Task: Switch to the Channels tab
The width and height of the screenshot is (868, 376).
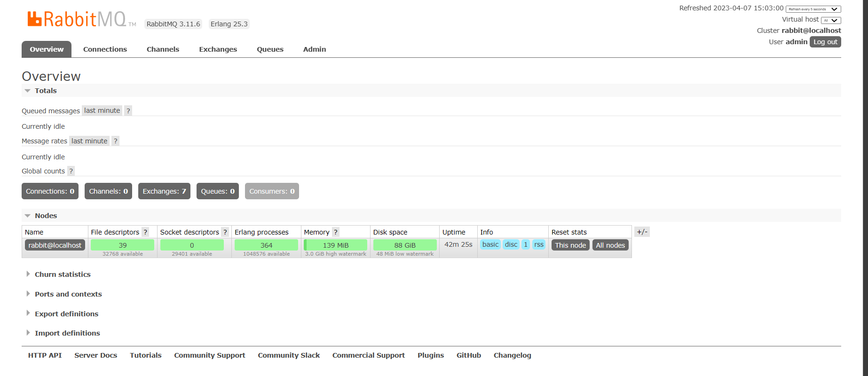Action: [x=163, y=49]
